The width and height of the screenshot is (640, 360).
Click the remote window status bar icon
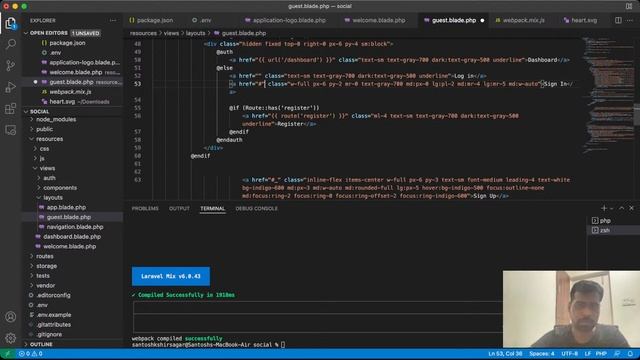pos(7,354)
